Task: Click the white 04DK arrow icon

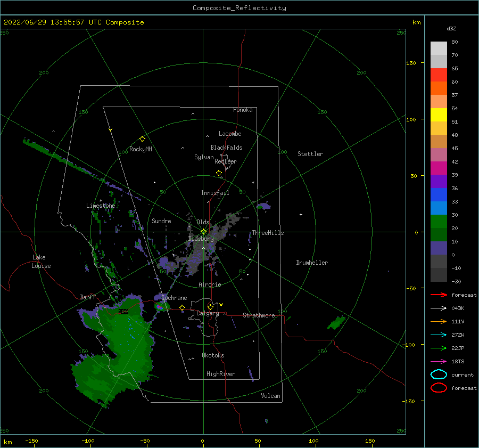Action: 439,308
